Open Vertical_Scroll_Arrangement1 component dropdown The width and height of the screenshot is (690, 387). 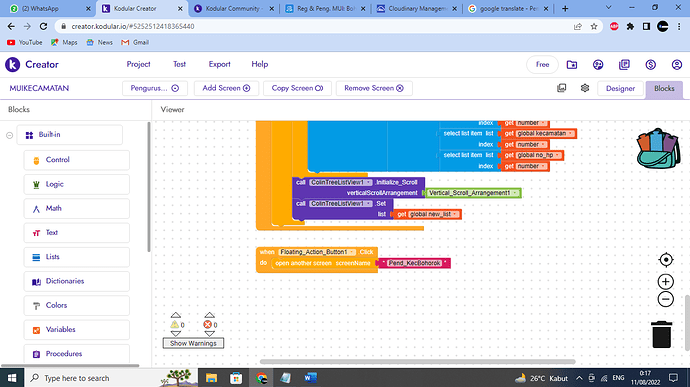click(x=473, y=193)
